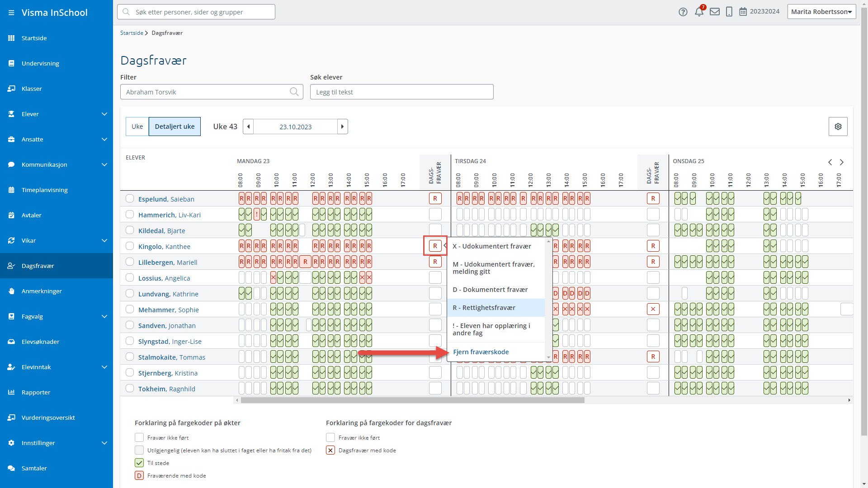868x488 pixels.
Task: Expand Vikar sidebar submenu
Action: click(x=104, y=240)
